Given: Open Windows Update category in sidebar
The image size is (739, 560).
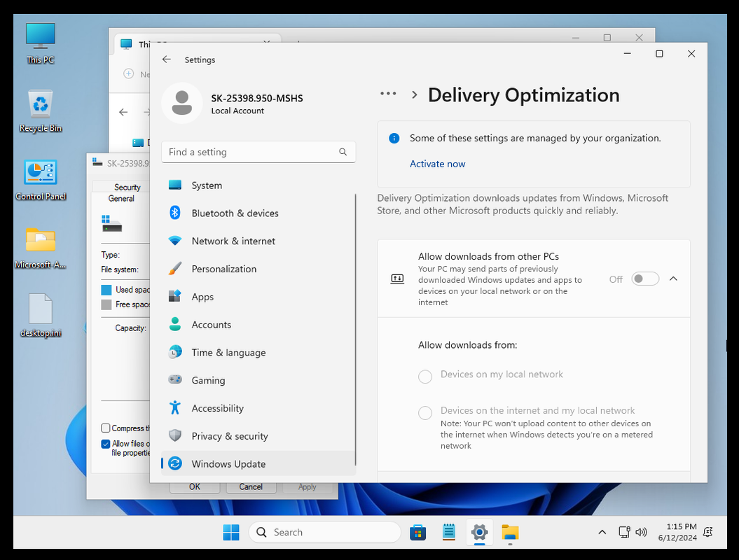Looking at the screenshot, I should tap(258, 463).
